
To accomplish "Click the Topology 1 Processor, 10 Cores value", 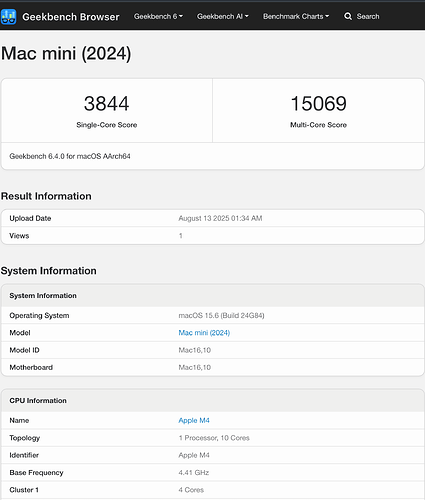I will (214, 438).
